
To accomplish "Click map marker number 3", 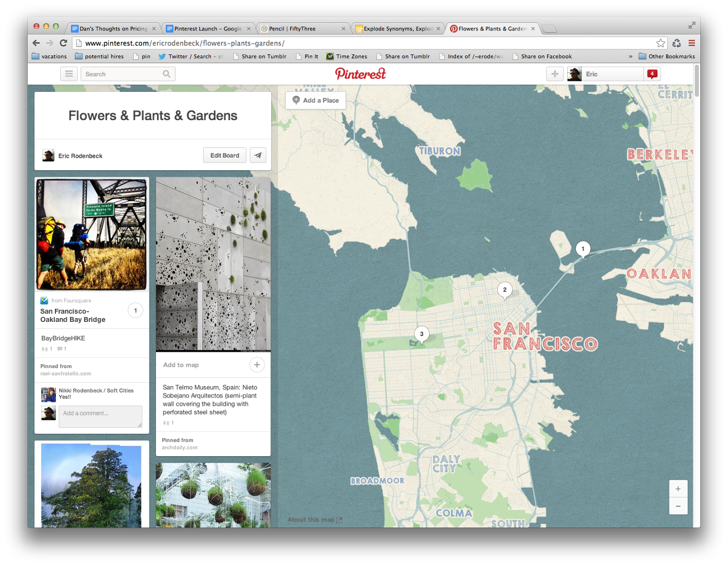I will coord(422,335).
